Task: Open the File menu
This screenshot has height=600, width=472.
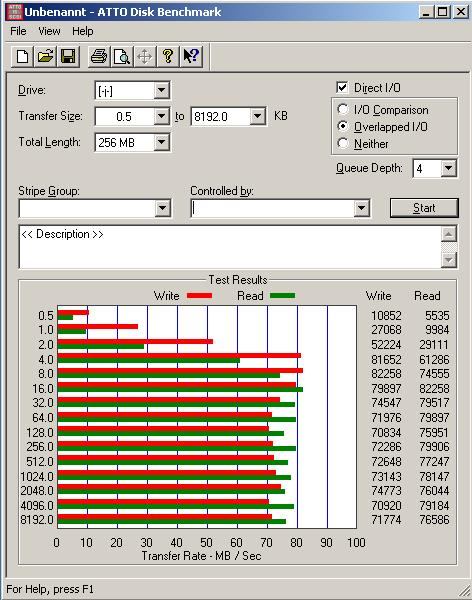Action: [18, 31]
